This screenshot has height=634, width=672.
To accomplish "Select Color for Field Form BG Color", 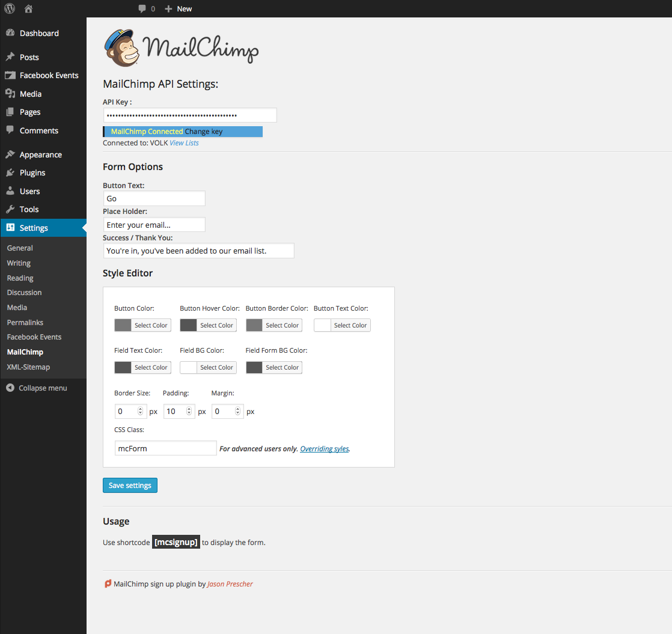I will click(x=282, y=368).
